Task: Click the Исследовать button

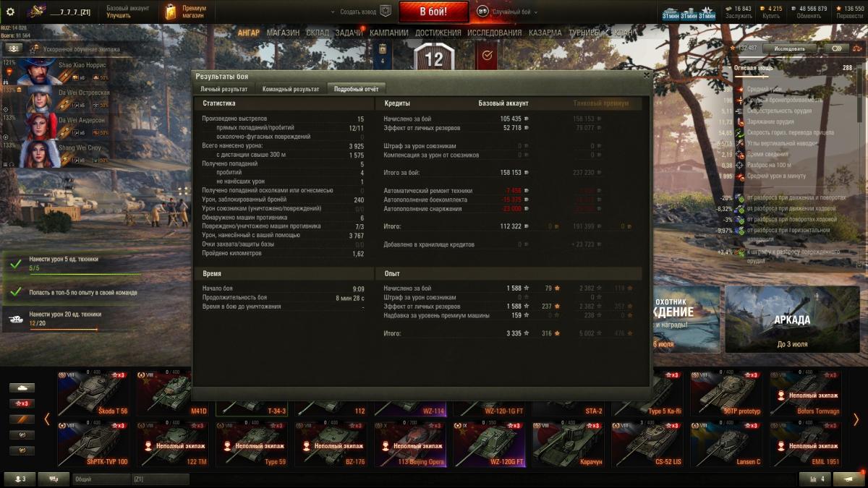Action: [789, 48]
